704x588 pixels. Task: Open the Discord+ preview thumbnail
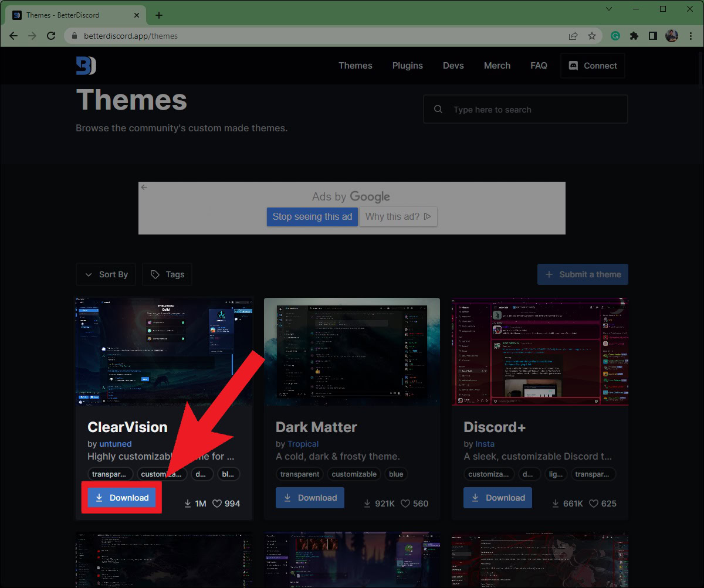tap(540, 352)
